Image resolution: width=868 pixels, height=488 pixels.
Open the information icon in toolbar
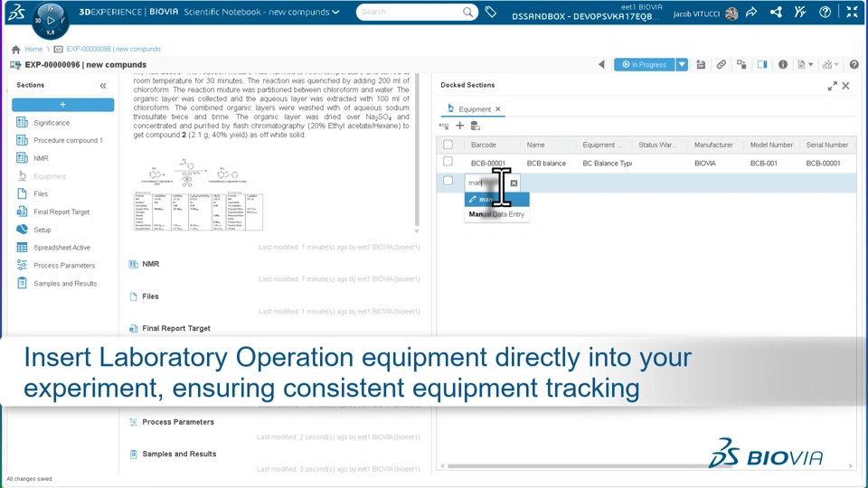tap(783, 65)
